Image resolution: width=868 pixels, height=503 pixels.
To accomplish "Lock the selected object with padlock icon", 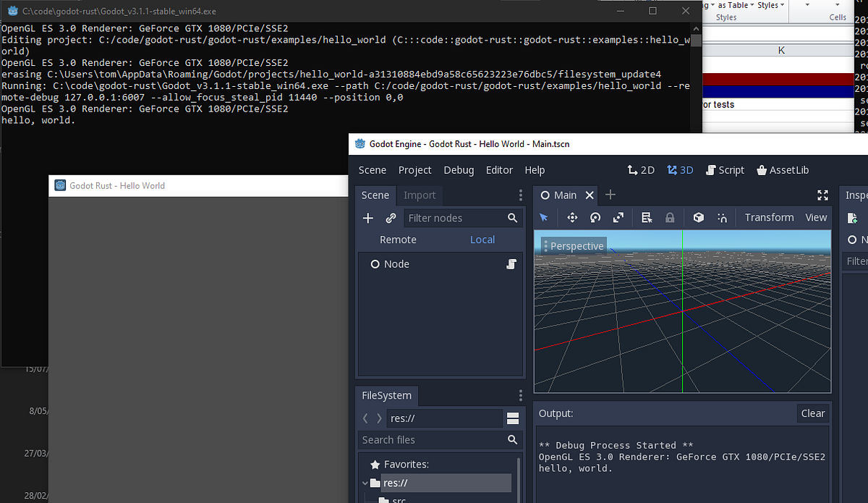I will (670, 217).
